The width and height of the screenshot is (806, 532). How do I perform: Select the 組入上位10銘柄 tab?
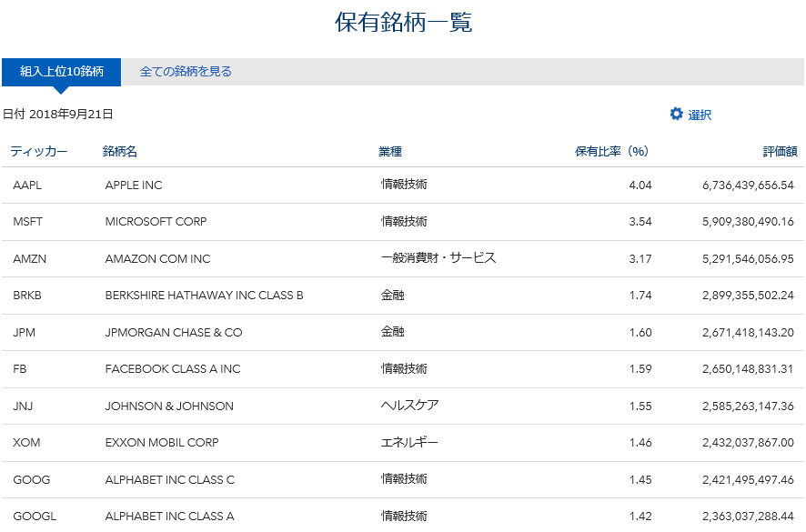pyautogui.click(x=61, y=72)
